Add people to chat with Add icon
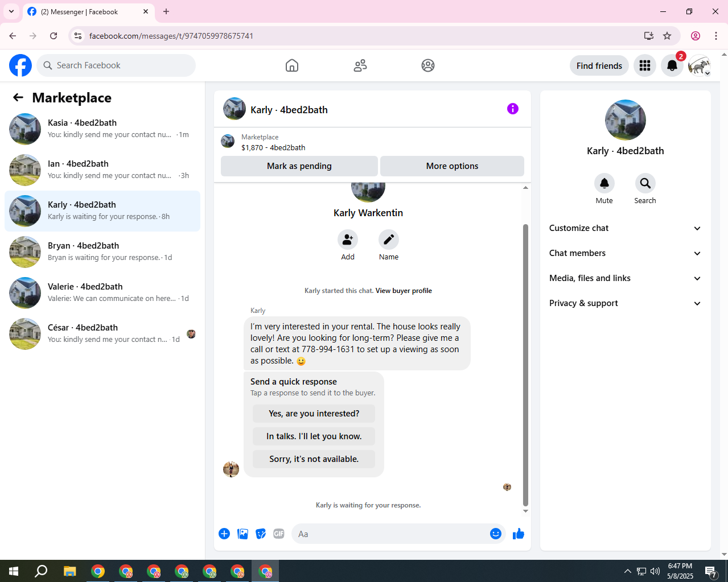The height and width of the screenshot is (582, 728). [x=348, y=240]
